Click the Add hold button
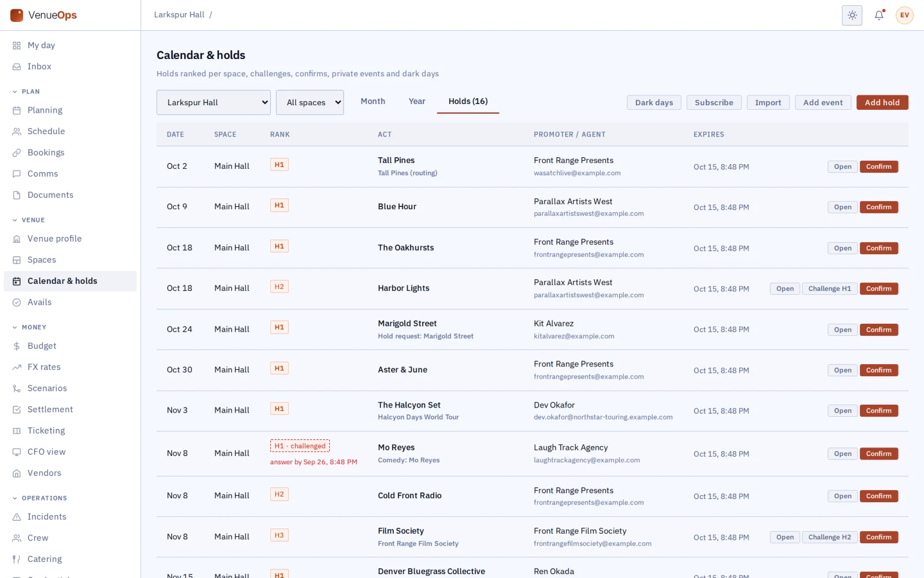 [x=882, y=102]
